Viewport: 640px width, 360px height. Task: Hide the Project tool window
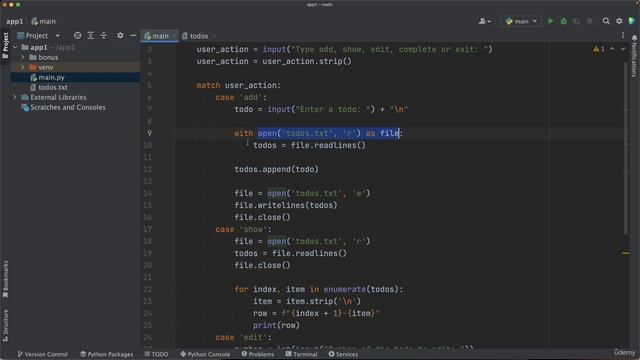click(133, 36)
